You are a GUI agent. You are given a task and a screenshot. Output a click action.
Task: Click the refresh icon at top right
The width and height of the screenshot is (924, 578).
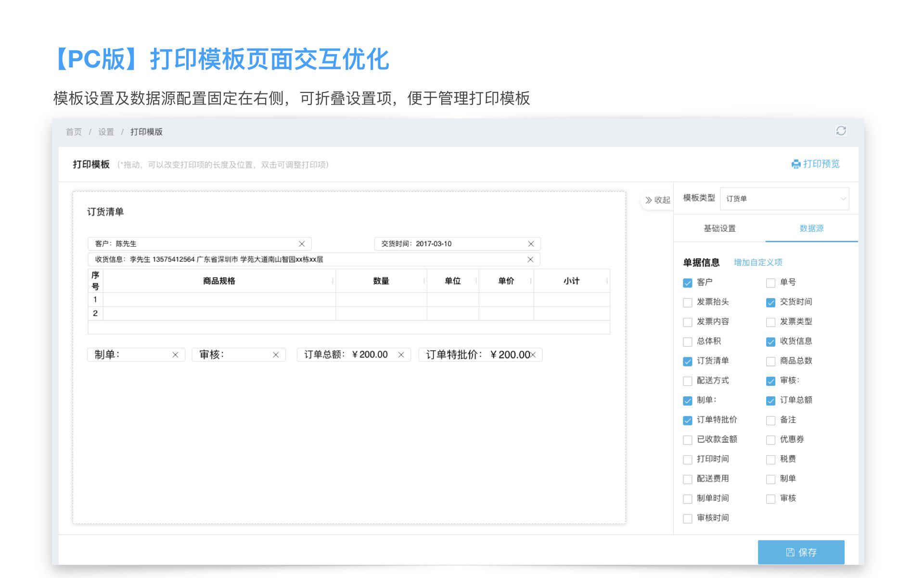click(841, 131)
